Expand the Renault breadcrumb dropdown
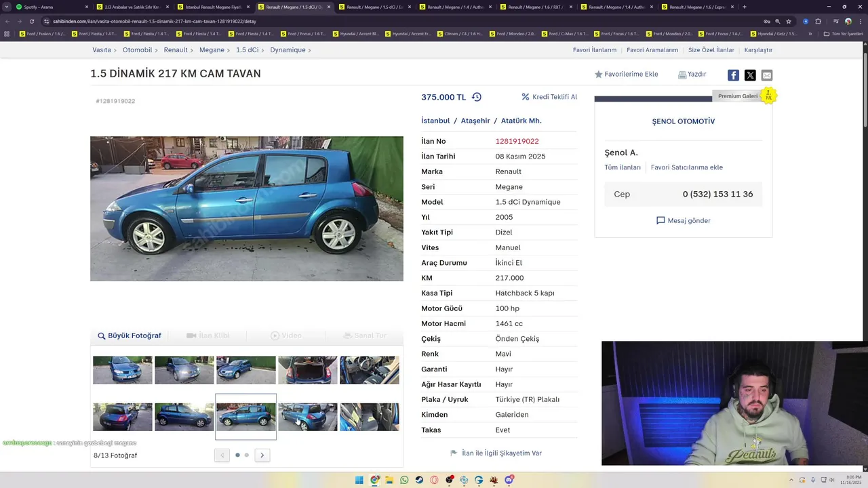This screenshot has height=488, width=868. [x=193, y=50]
